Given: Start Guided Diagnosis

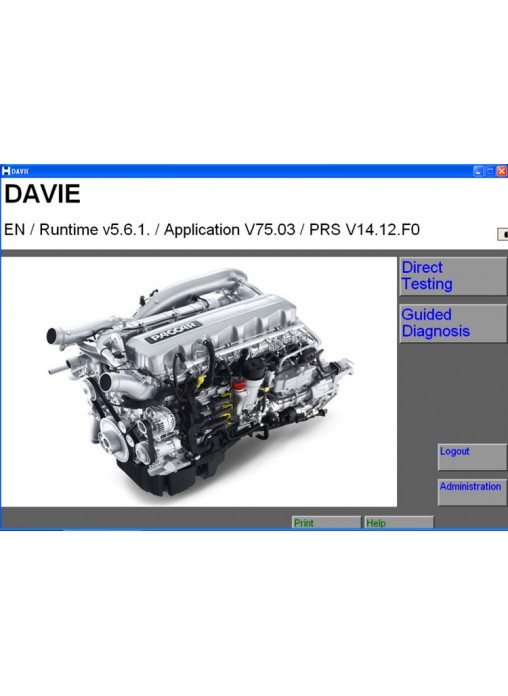Looking at the screenshot, I should pyautogui.click(x=453, y=323).
